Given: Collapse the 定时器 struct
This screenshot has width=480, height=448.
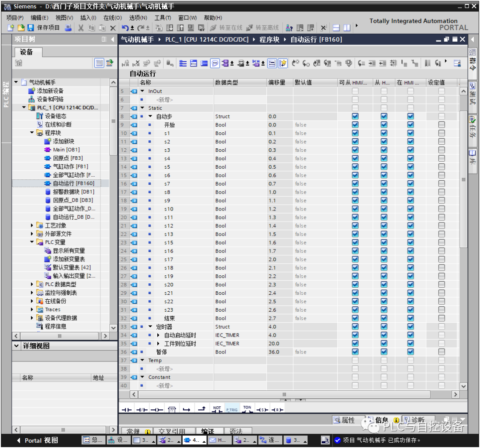Looking at the screenshot, I should coord(150,327).
